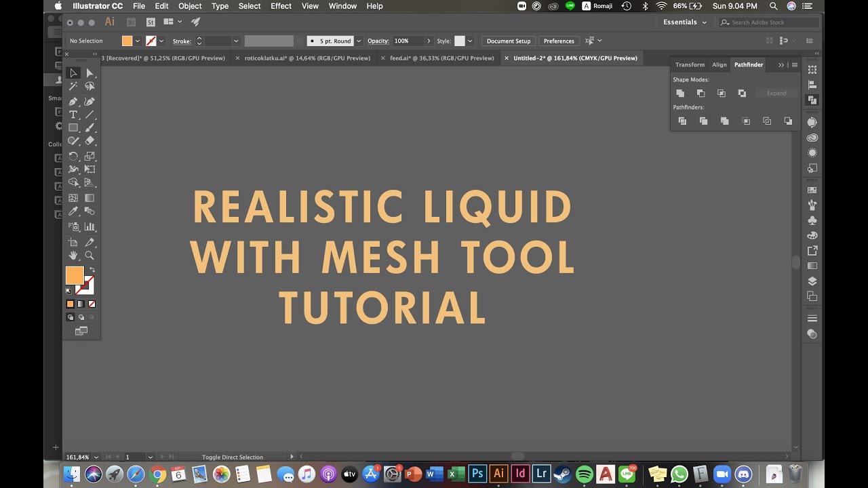
Task: Open the brush definition dropdown (5 pt. Round)
Action: click(359, 41)
